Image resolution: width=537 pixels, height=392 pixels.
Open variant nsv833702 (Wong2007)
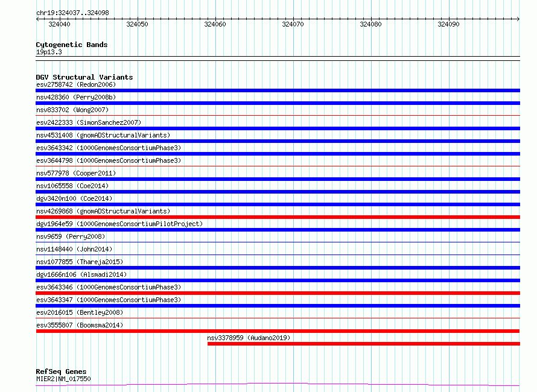coord(72,110)
